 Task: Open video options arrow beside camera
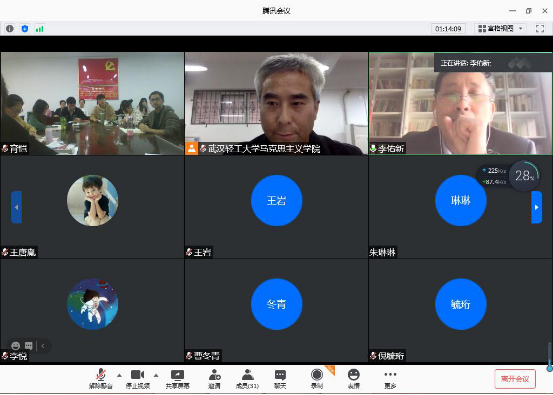point(156,375)
